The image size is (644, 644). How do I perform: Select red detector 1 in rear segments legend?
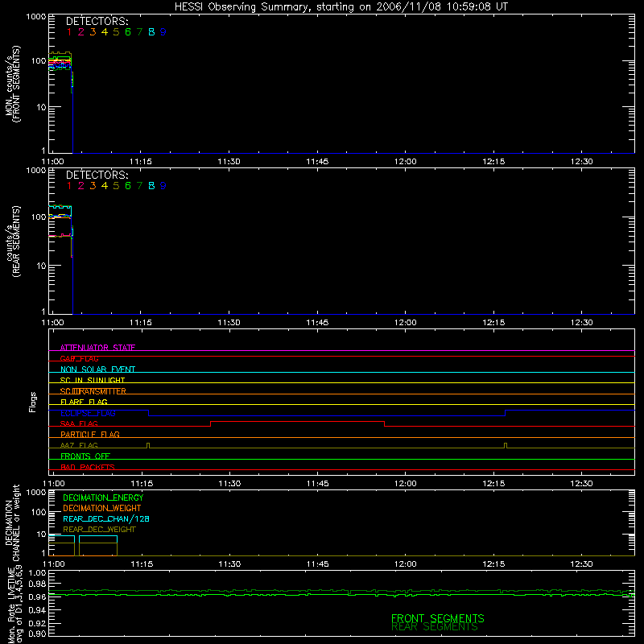tap(69, 186)
